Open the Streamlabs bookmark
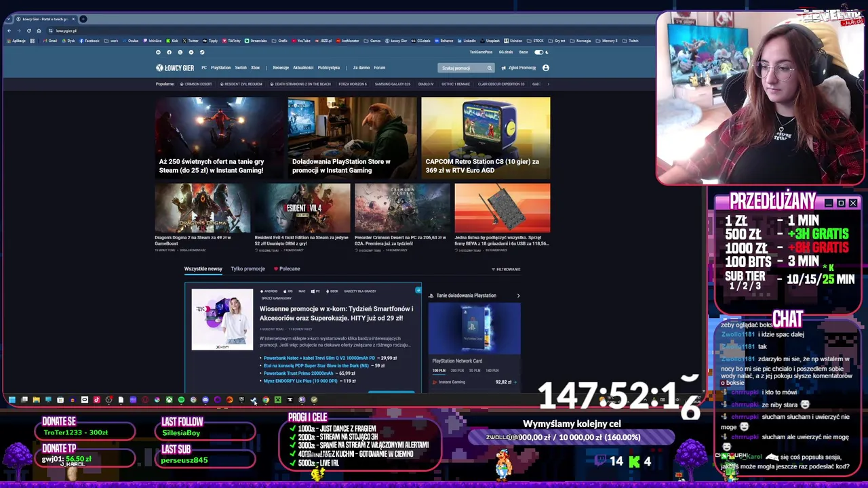Screen dimensions: 868x488 point(256,41)
